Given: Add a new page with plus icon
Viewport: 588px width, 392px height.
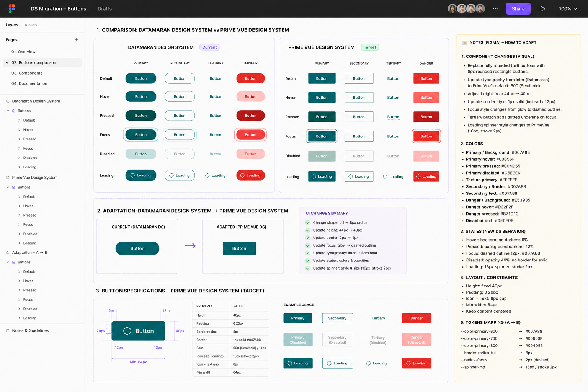Looking at the screenshot, I should pos(76,40).
